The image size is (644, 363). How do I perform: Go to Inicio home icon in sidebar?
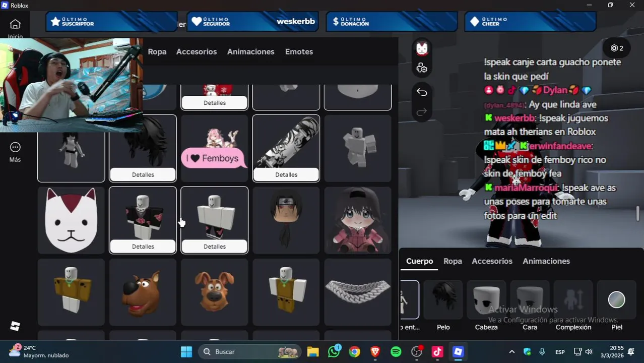pos(15,25)
